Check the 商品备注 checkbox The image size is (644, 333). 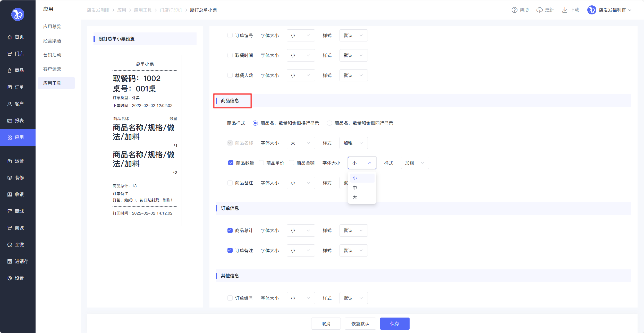(230, 183)
